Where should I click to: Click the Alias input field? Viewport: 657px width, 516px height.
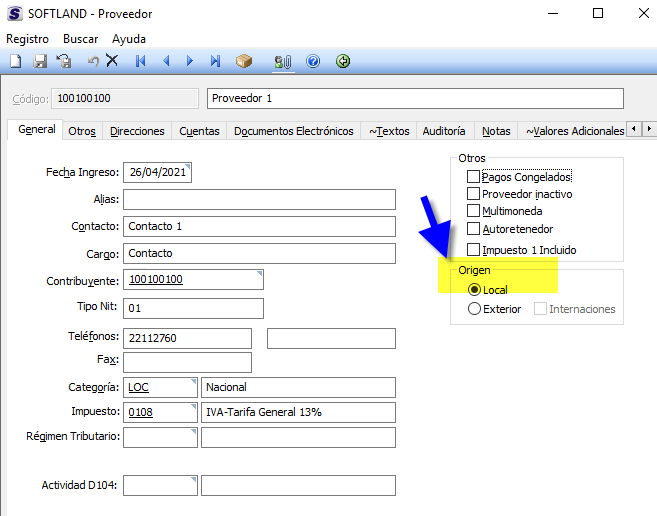259,200
